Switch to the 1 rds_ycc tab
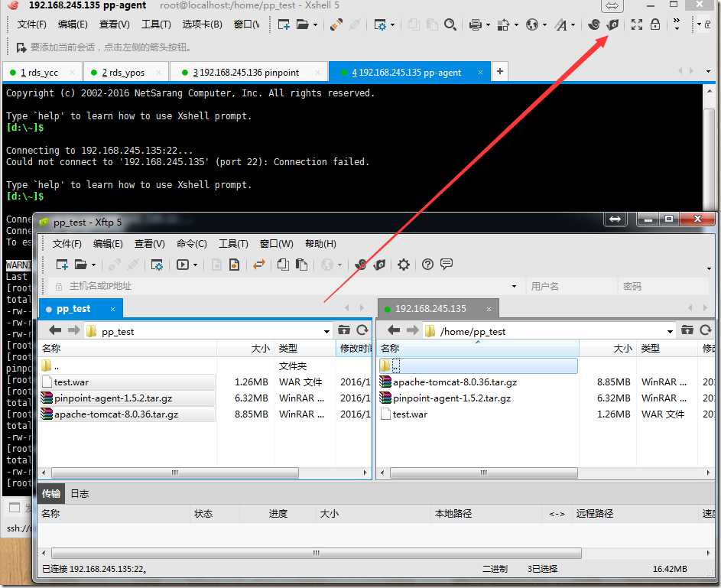Image resolution: width=721 pixels, height=588 pixels. (x=42, y=72)
